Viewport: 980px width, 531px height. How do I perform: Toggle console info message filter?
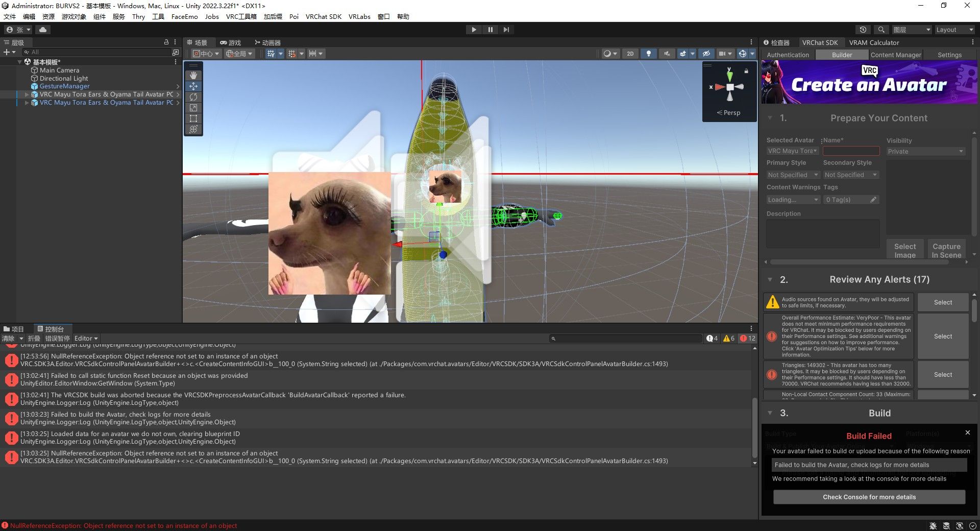(x=712, y=339)
